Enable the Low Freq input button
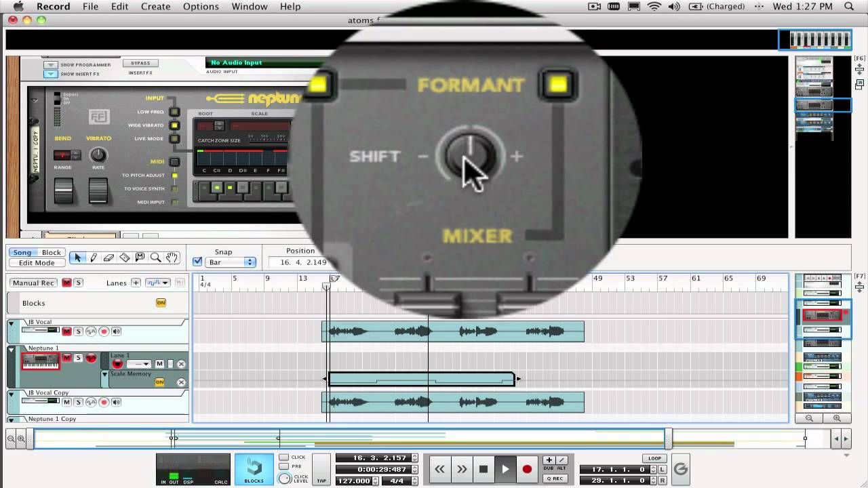This screenshot has width=868, height=488. 174,112
